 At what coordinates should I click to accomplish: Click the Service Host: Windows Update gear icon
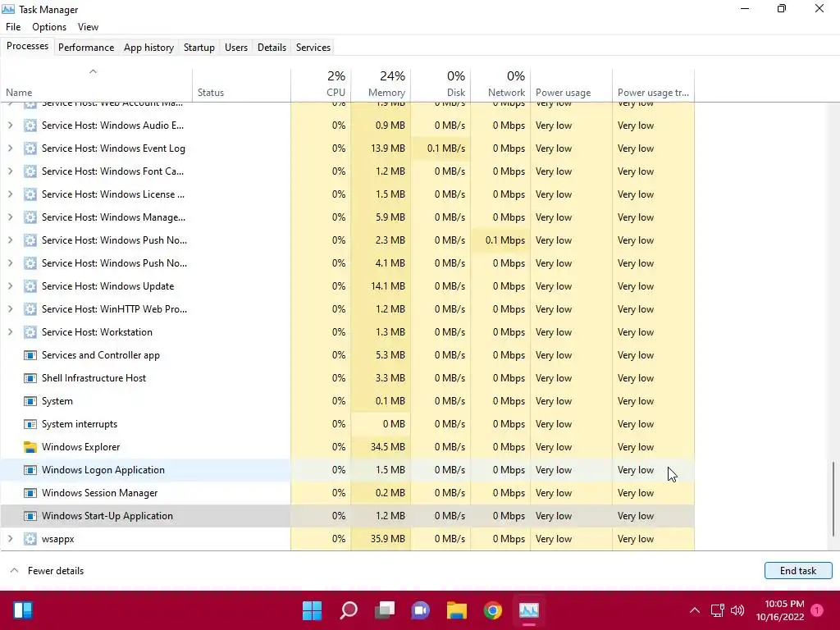(x=30, y=286)
